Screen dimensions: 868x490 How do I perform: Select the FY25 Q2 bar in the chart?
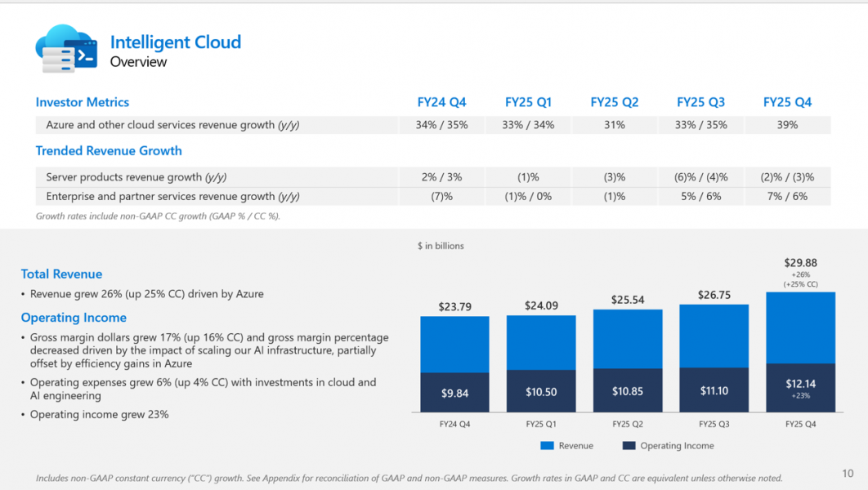coord(627,359)
